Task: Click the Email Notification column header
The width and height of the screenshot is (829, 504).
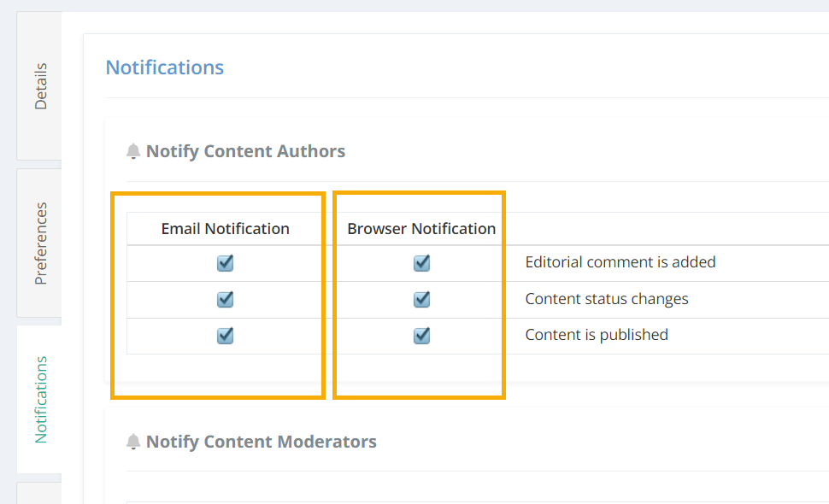Action: pyautogui.click(x=226, y=229)
